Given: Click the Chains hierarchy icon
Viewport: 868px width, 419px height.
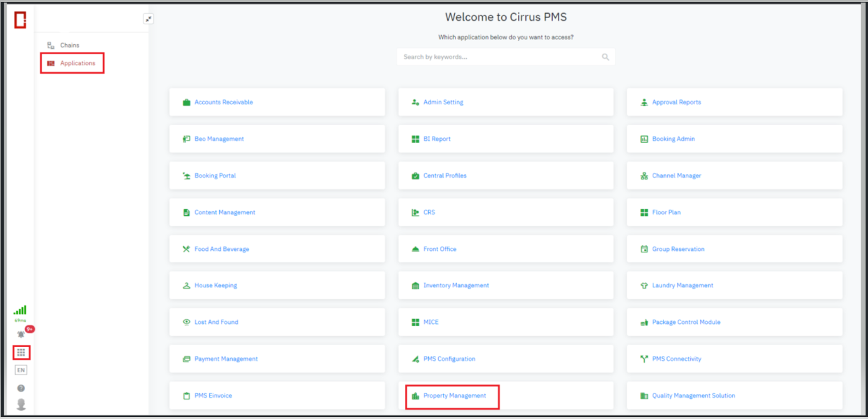Looking at the screenshot, I should (x=51, y=46).
